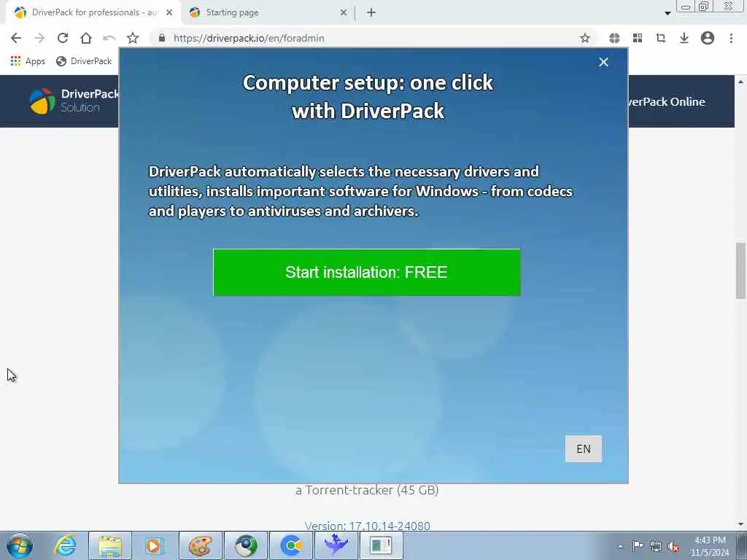Show hidden system tray icons arrow
Viewport: 747px width, 560px height.
(x=620, y=546)
